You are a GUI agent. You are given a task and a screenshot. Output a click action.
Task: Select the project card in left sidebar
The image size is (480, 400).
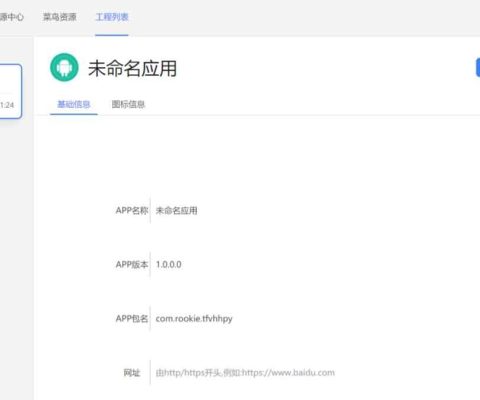11,91
